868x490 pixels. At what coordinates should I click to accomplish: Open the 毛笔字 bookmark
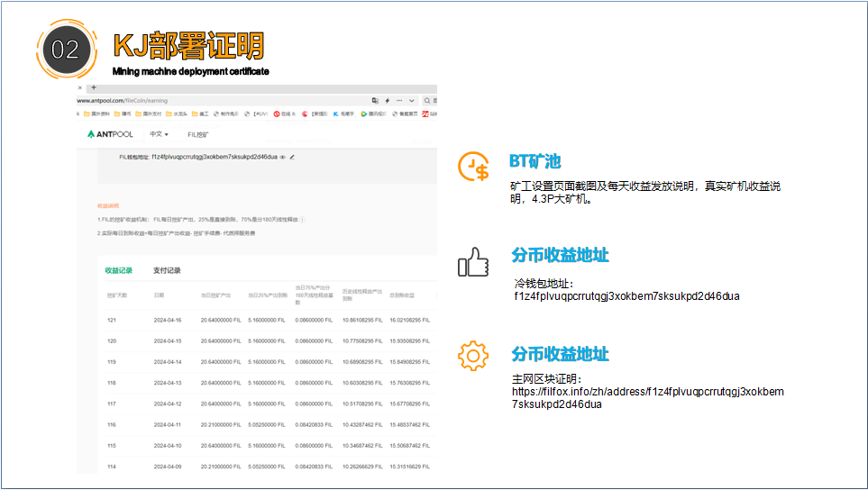point(343,113)
